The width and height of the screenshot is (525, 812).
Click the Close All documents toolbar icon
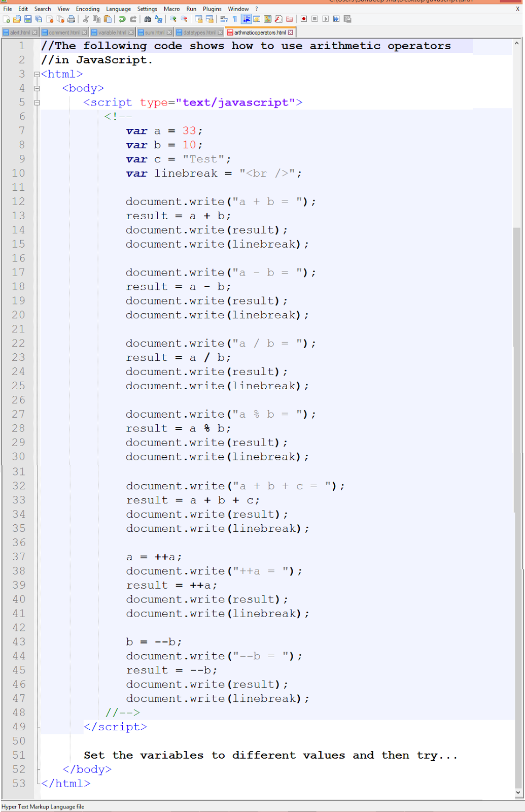[60, 19]
